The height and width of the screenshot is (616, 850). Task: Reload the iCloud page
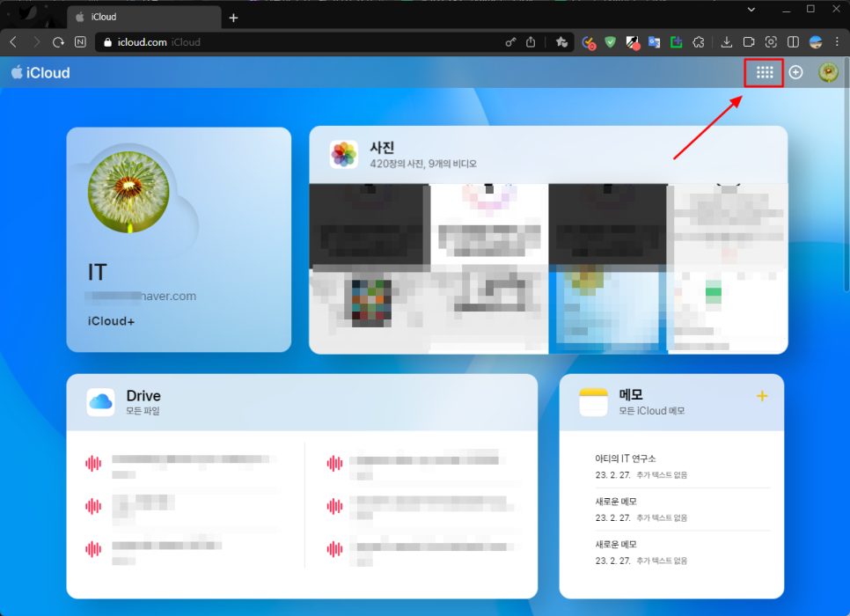click(58, 41)
